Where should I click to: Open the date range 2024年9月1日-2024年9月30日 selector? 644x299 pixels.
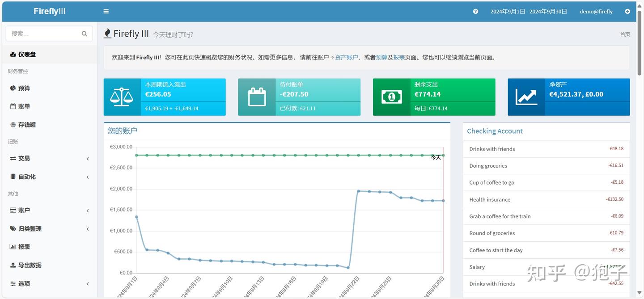529,11
